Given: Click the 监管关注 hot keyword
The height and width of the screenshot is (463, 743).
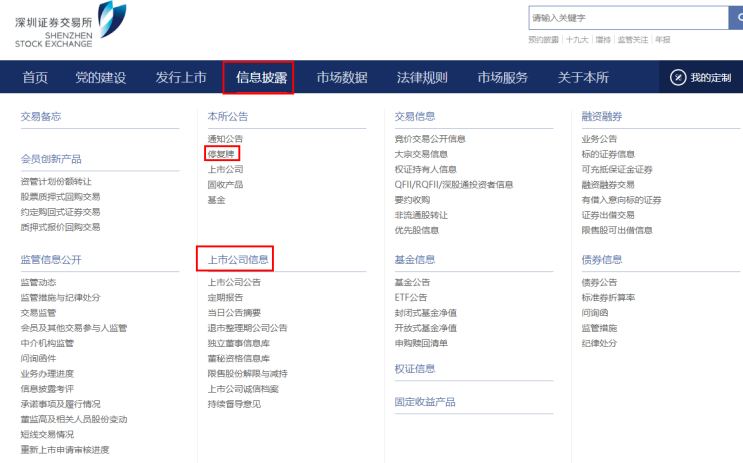Looking at the screenshot, I should click(633, 40).
